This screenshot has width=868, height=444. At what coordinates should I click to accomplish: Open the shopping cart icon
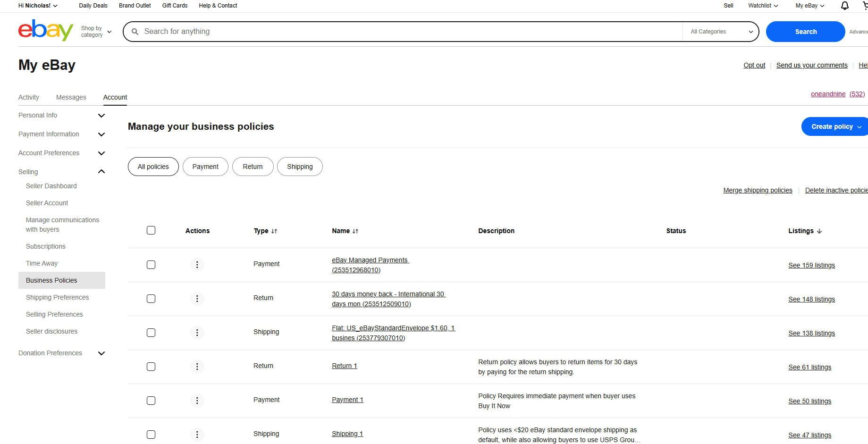(x=865, y=6)
